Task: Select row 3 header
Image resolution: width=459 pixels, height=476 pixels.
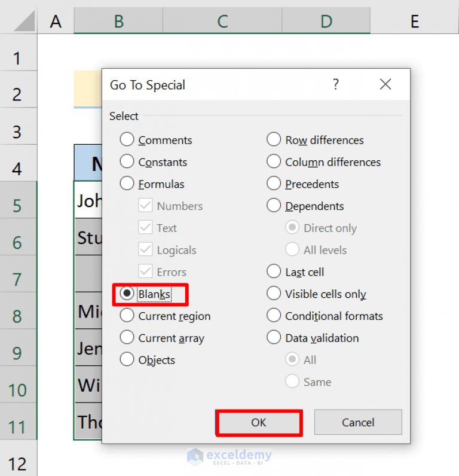Action: (x=18, y=126)
